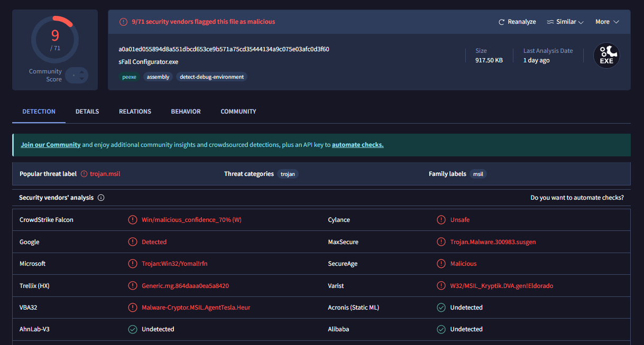The width and height of the screenshot is (644, 345).
Task: Click green checkmark icon for AhnLab-V3 result
Action: (133, 329)
